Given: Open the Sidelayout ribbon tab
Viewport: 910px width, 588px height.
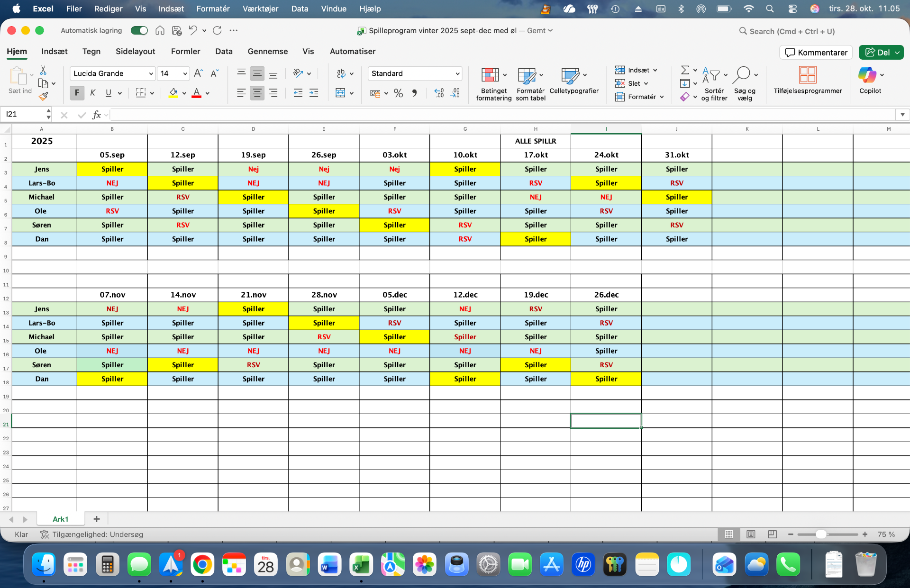Looking at the screenshot, I should click(x=136, y=51).
